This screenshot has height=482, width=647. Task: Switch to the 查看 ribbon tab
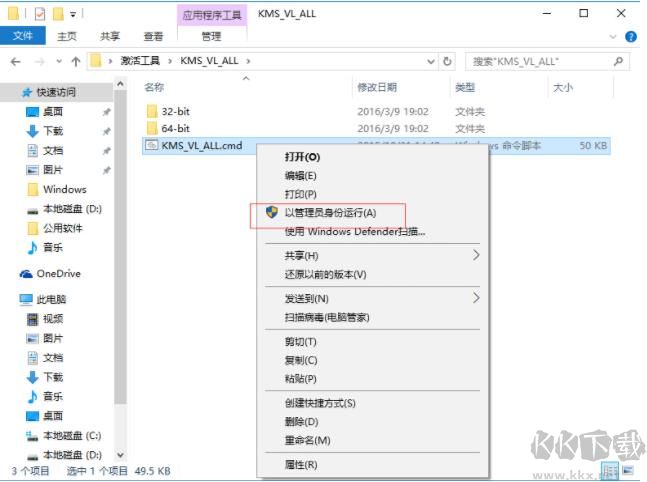click(153, 36)
